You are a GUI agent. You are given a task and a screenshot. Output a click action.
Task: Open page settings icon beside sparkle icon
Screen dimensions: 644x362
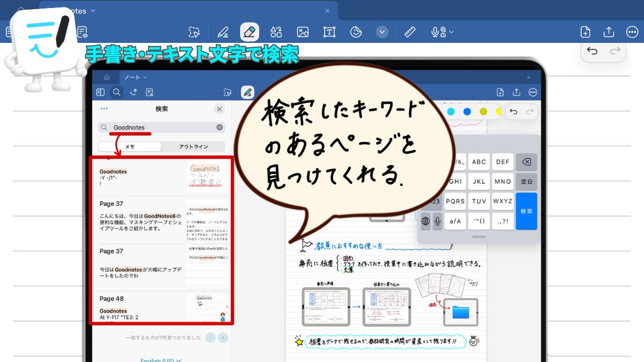click(x=150, y=92)
